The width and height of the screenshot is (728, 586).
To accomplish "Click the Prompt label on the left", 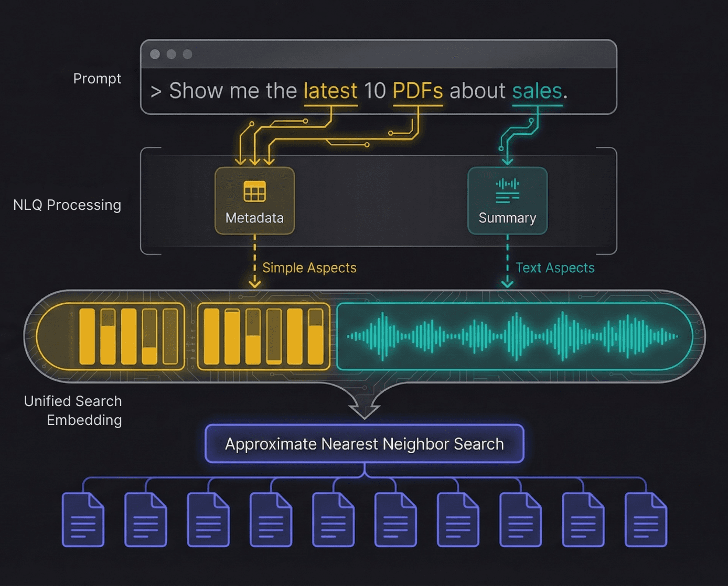I will point(97,79).
